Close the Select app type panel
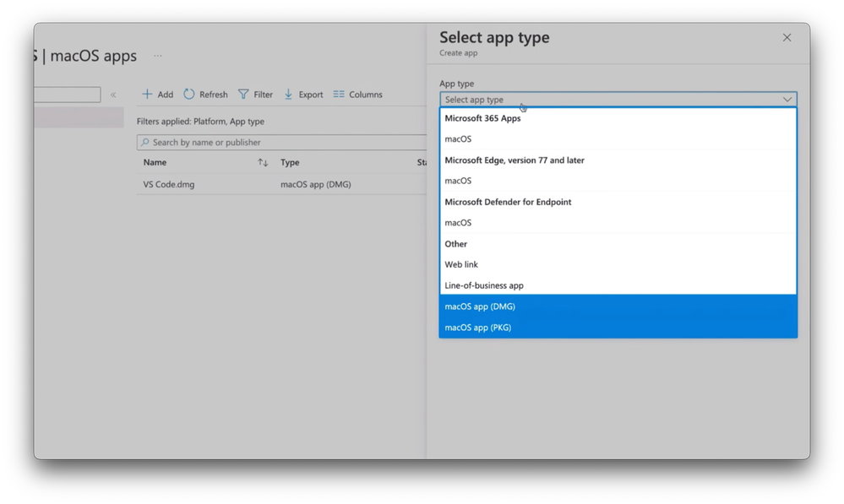The height and width of the screenshot is (504, 844). [787, 38]
